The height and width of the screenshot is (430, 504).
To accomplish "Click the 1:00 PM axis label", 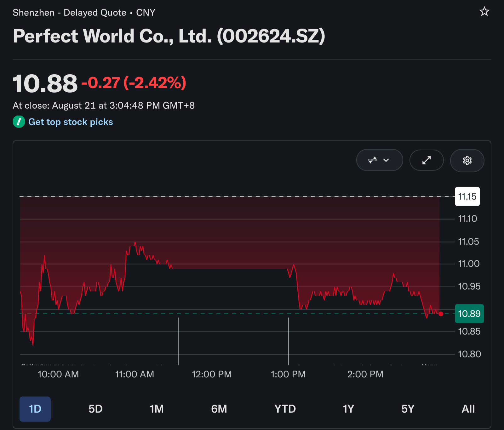I will [x=288, y=374].
